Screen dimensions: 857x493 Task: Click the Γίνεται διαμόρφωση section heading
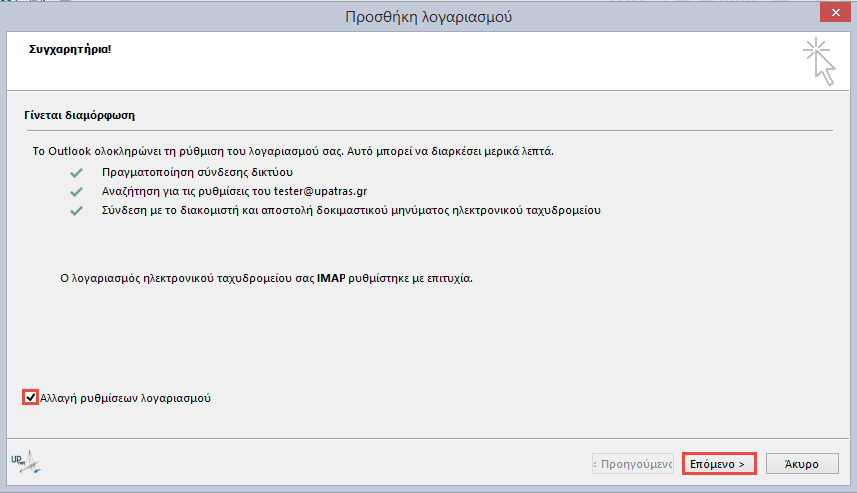[79, 115]
